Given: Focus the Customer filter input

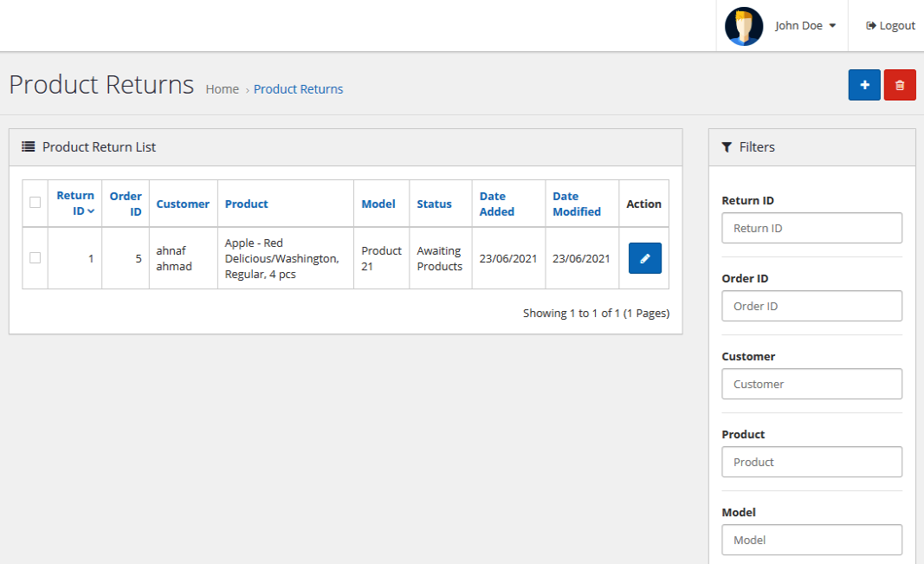Looking at the screenshot, I should tap(811, 384).
